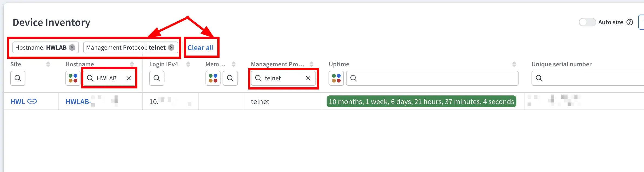Open the Memory column colored-dots filter
644x172 pixels.
(213, 78)
